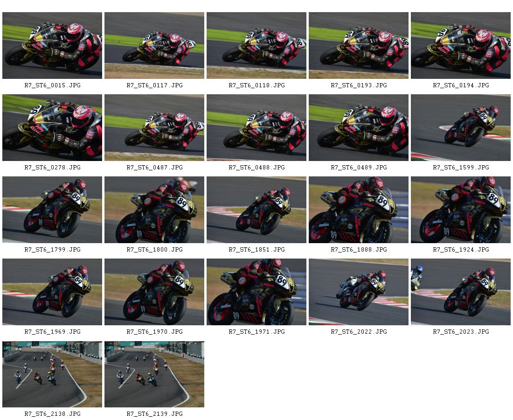Select the R7_ST6_0117.JPG photo thumbnail

coord(154,46)
